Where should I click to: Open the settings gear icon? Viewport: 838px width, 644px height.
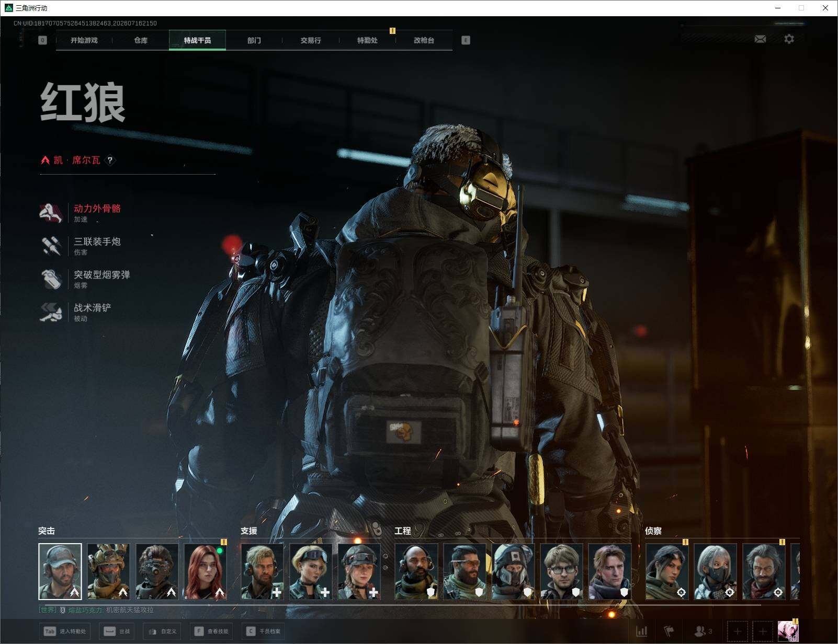click(789, 39)
